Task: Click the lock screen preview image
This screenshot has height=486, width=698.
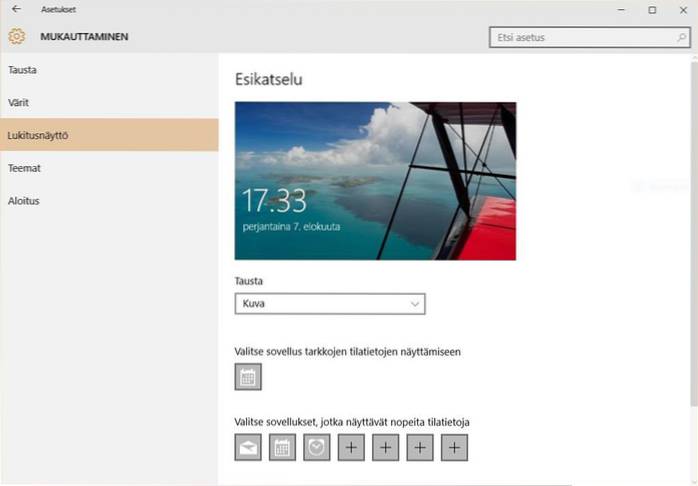Action: pyautogui.click(x=375, y=181)
